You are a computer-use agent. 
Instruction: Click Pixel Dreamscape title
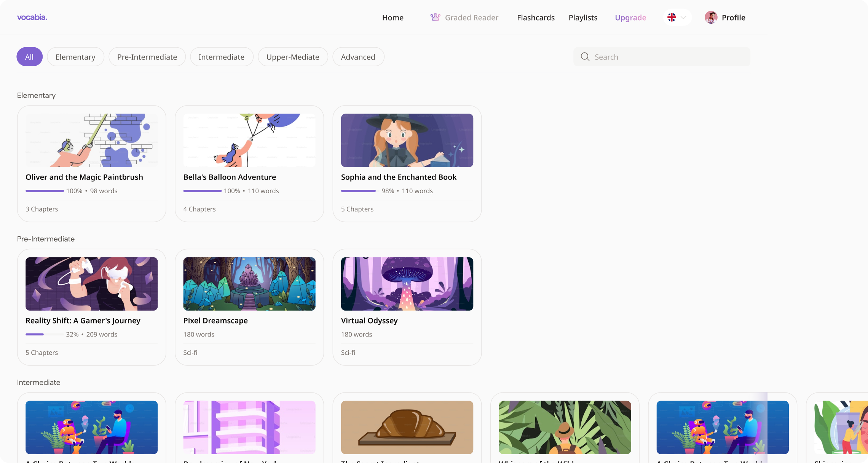(215, 321)
